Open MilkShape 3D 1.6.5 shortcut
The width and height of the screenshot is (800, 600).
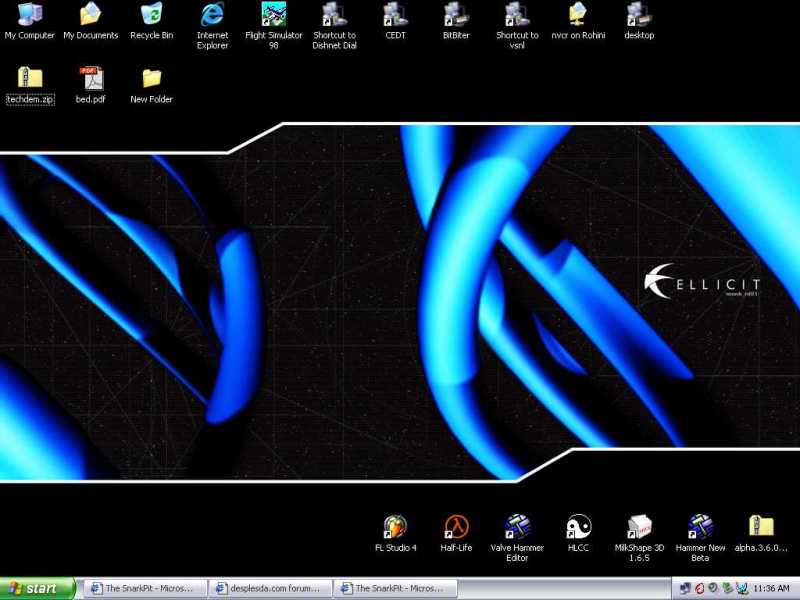(x=639, y=527)
